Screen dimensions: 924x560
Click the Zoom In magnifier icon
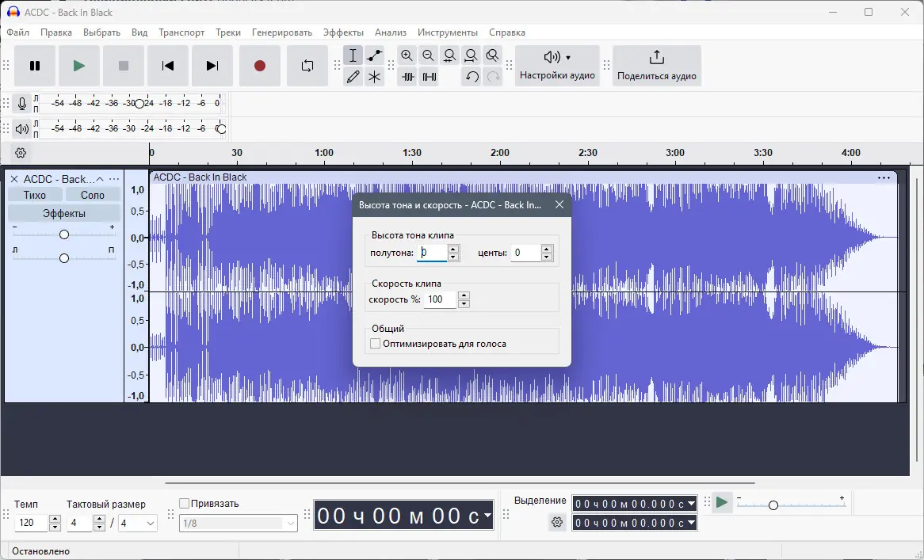click(x=407, y=55)
